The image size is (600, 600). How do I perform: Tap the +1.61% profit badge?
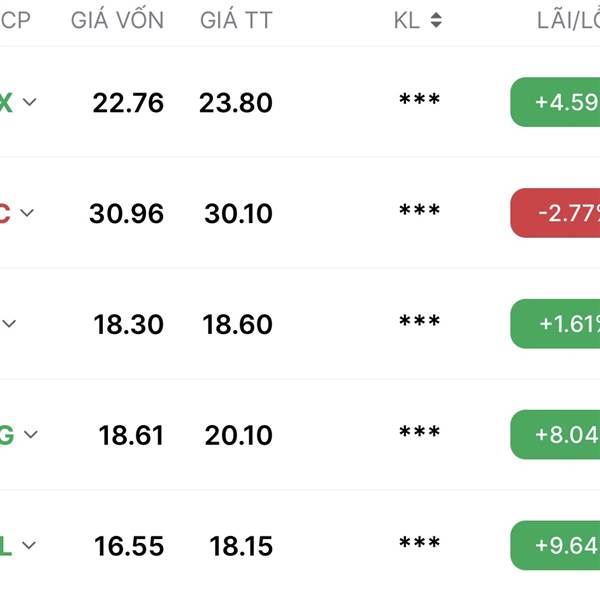click(x=555, y=324)
